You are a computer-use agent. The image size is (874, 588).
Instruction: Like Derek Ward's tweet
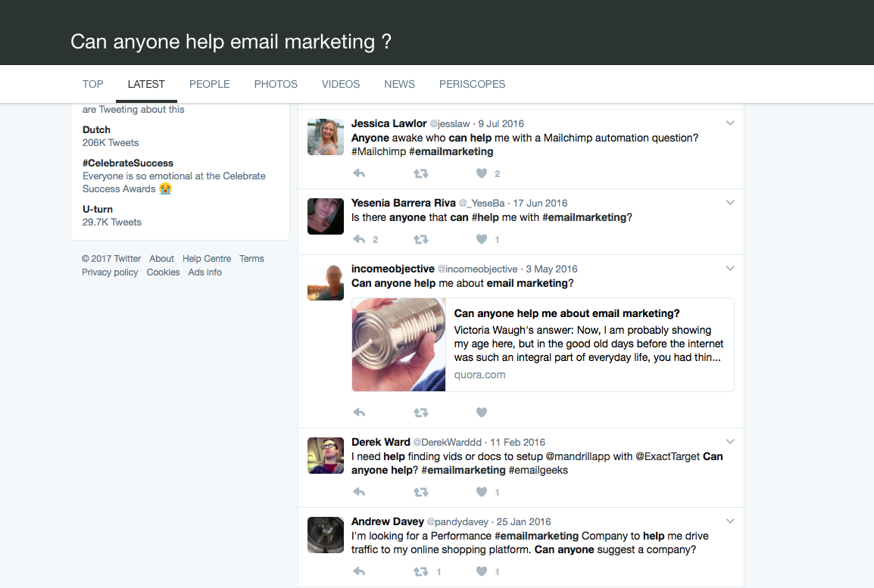pyautogui.click(x=482, y=492)
